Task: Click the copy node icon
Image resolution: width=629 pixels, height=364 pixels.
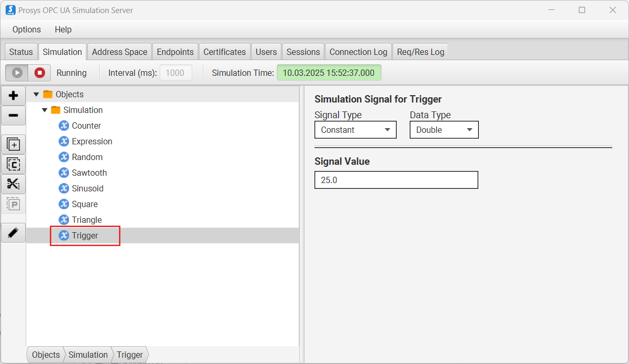Action: (14, 165)
